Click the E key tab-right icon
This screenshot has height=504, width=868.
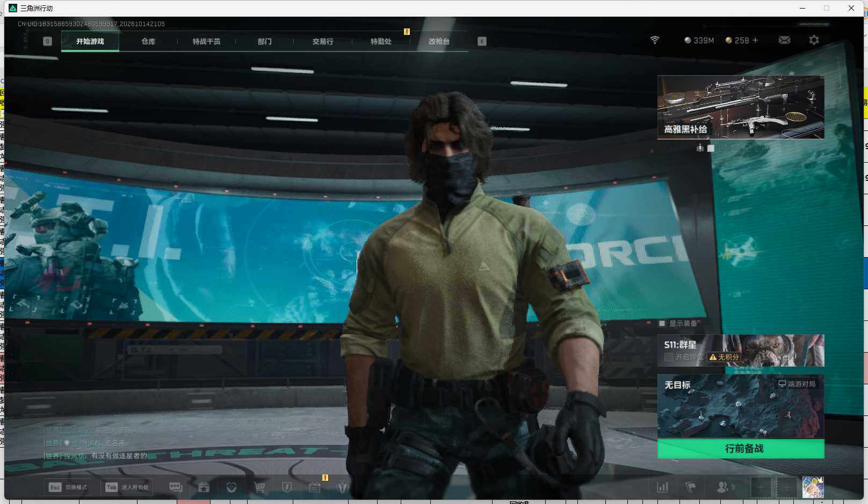click(x=482, y=41)
